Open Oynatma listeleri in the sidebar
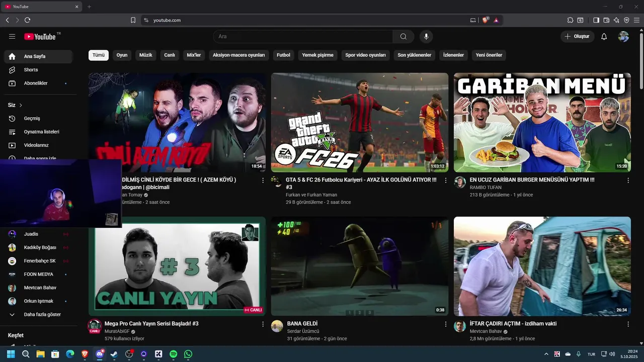 pos(38,132)
